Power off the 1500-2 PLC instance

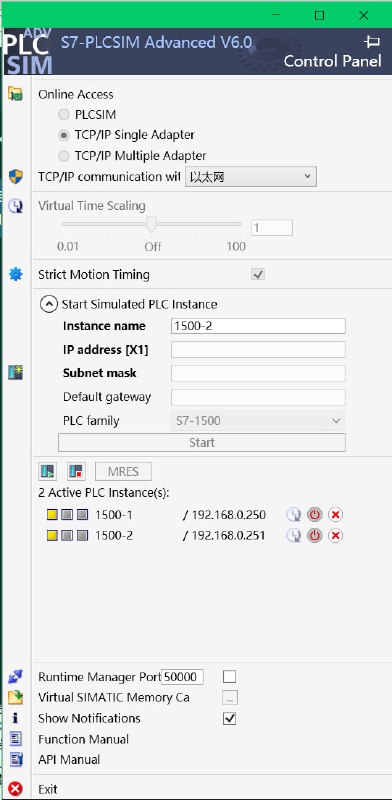(315, 536)
